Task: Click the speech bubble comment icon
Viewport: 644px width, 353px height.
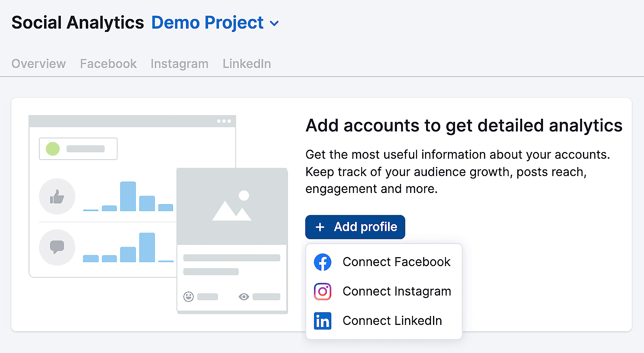Action: pos(57,247)
